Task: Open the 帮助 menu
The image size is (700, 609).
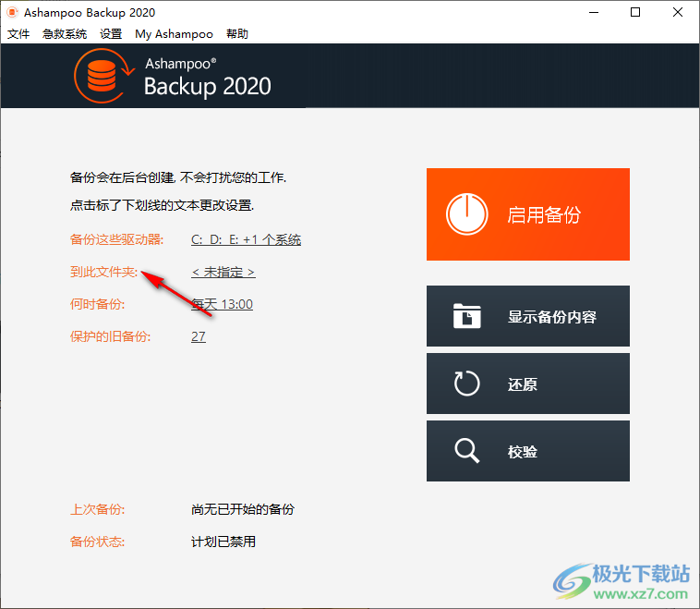Action: coord(237,34)
